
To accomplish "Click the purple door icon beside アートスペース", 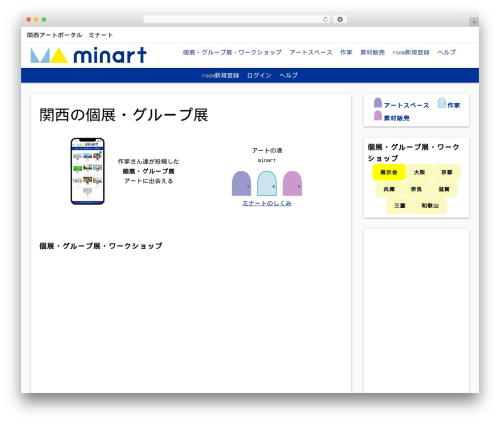I will [x=378, y=103].
